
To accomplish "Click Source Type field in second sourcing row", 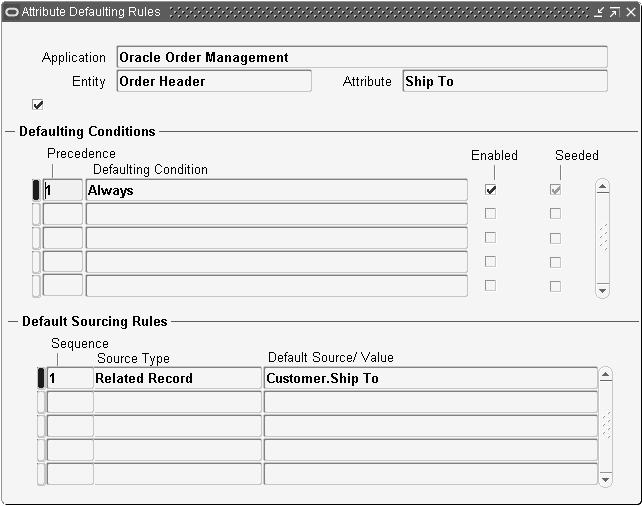I will [x=177, y=402].
